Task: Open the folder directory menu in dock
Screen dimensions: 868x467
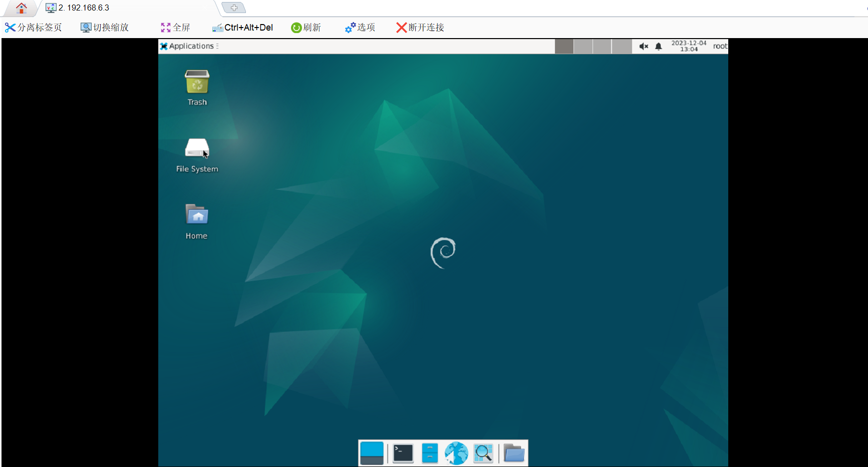Action: pyautogui.click(x=514, y=453)
